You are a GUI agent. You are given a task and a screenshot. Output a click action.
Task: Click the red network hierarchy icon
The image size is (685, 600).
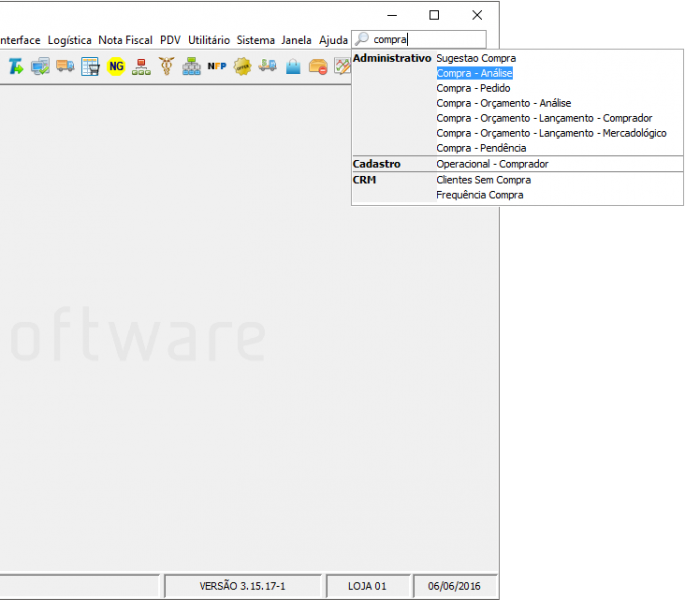[x=141, y=67]
